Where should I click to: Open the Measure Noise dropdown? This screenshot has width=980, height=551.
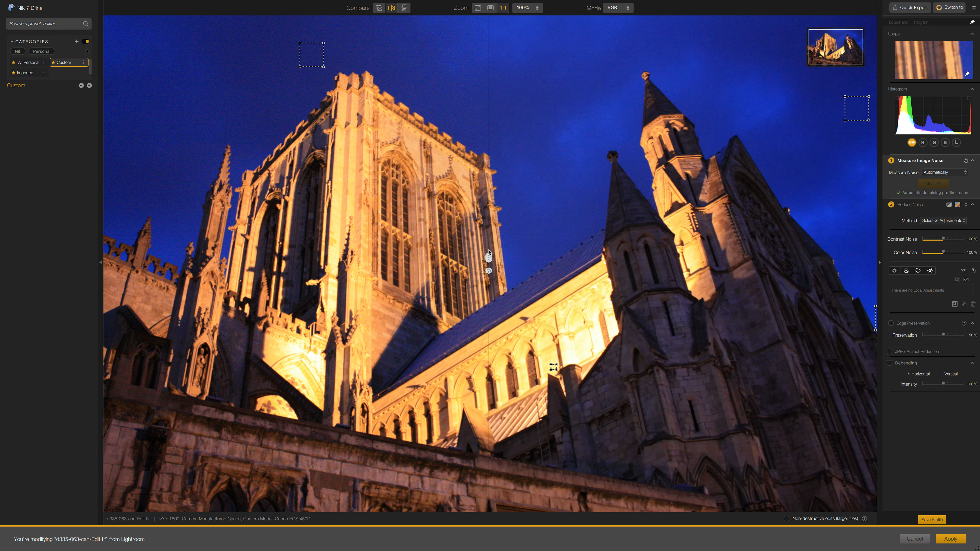pos(945,172)
